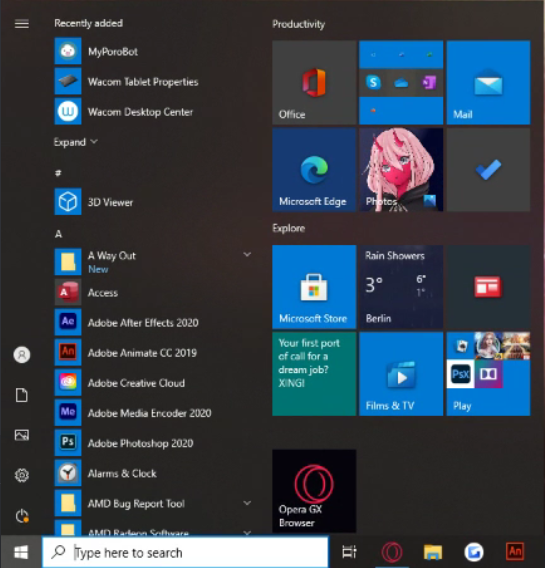The image size is (545, 568).
Task: Launch Microsoft Access
Action: [x=152, y=292]
